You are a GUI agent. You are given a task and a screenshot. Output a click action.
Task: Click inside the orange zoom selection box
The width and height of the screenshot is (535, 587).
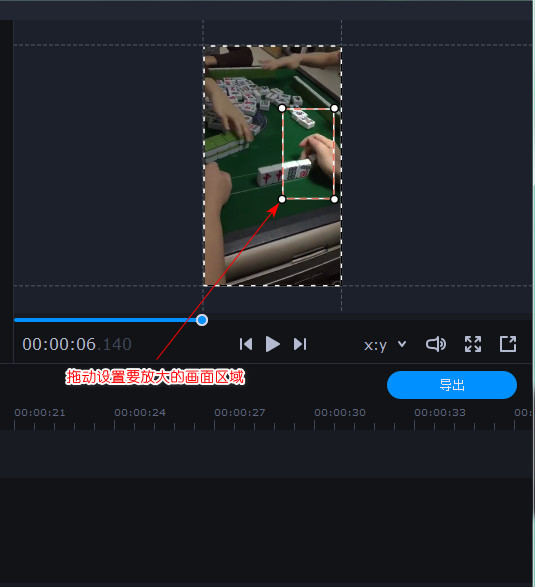[308, 153]
